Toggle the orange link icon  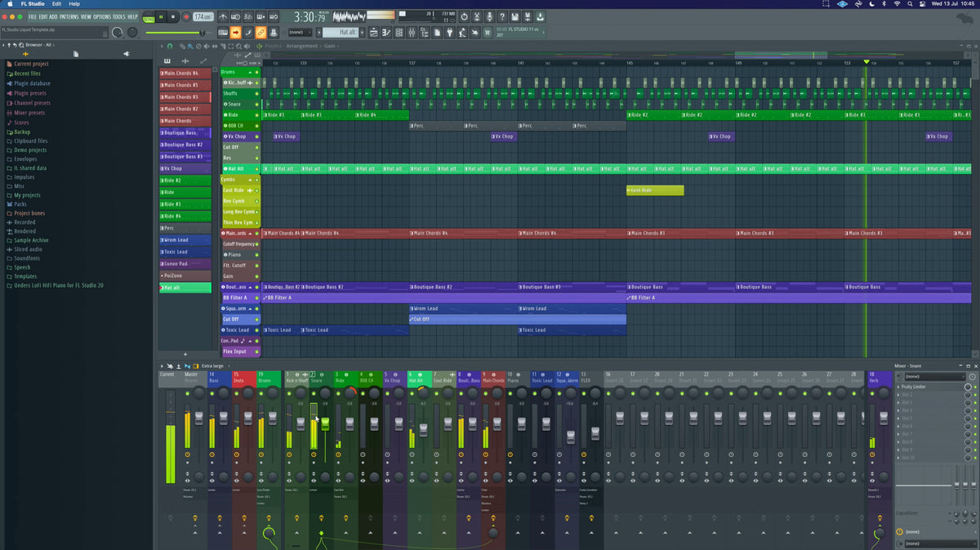261,33
